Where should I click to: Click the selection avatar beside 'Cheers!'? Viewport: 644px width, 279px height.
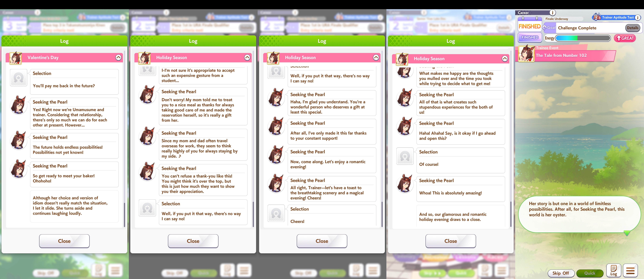pyautogui.click(x=276, y=213)
